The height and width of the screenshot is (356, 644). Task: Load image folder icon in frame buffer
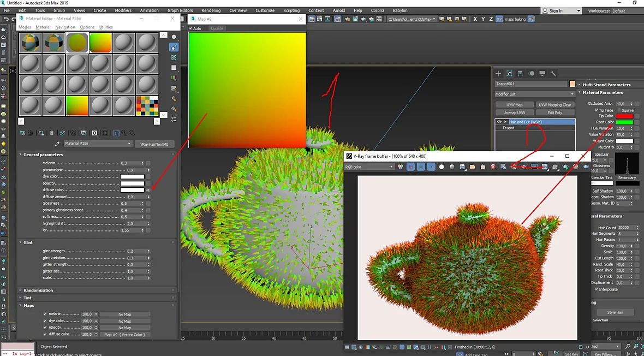pos(472,167)
